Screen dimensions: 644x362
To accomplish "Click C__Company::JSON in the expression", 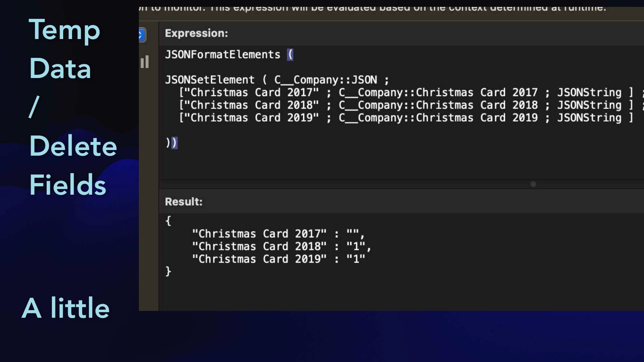I will click(x=326, y=80).
